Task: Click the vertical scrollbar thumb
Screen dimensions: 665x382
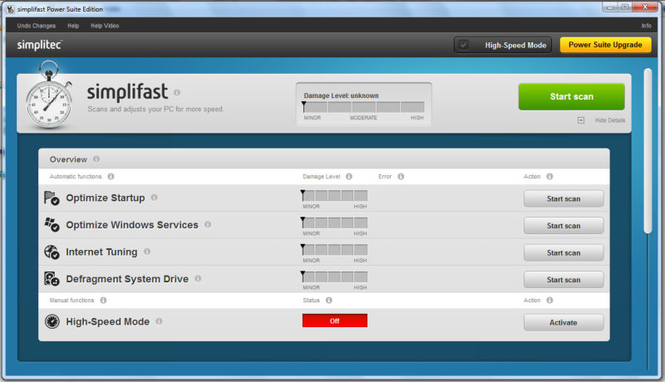Action: [x=647, y=151]
